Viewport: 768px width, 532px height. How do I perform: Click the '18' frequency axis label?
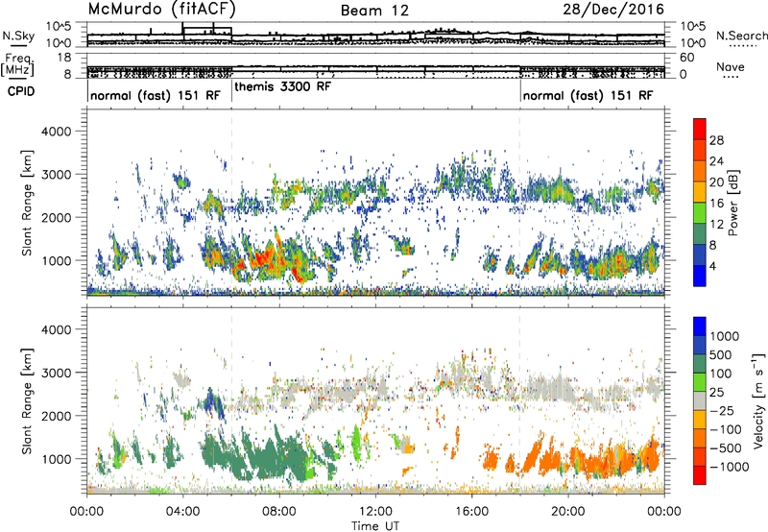click(x=64, y=58)
